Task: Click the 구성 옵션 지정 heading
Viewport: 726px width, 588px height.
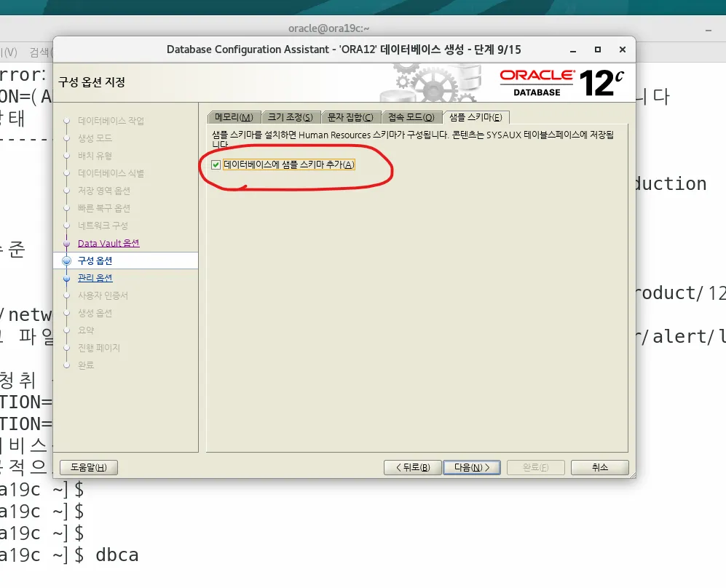Action: (92, 82)
